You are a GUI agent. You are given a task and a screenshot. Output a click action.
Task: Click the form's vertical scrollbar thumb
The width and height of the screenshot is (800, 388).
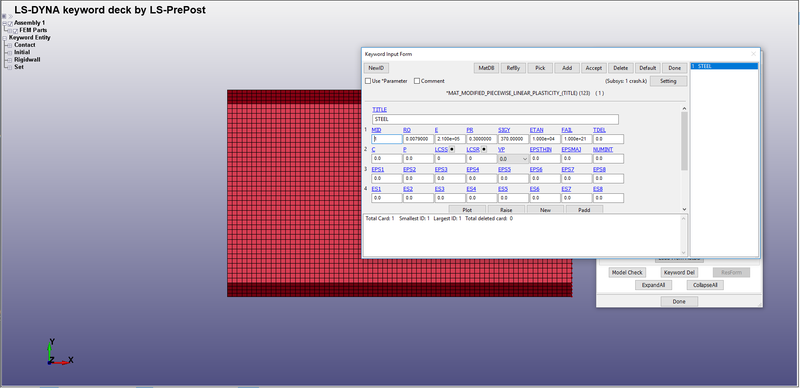pyautogui.click(x=684, y=141)
